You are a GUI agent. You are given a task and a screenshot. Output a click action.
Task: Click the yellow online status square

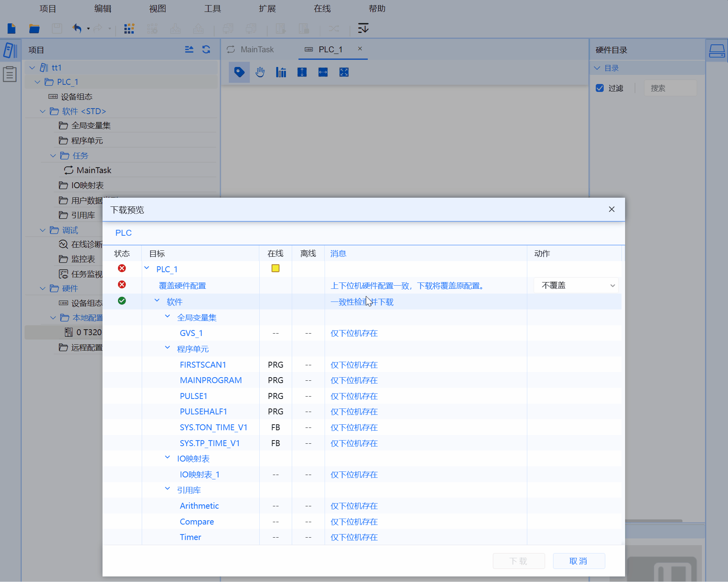[x=276, y=269]
